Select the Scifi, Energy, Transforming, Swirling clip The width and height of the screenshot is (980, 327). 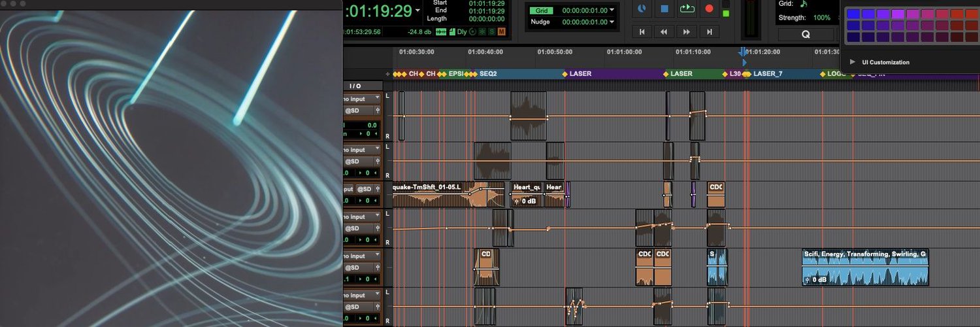tap(865, 267)
